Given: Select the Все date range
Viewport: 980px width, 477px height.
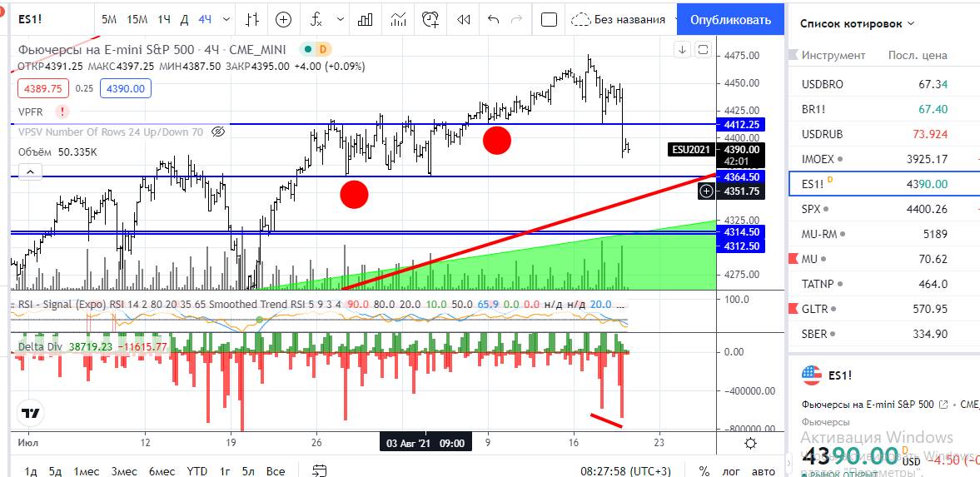Looking at the screenshot, I should point(276,471).
